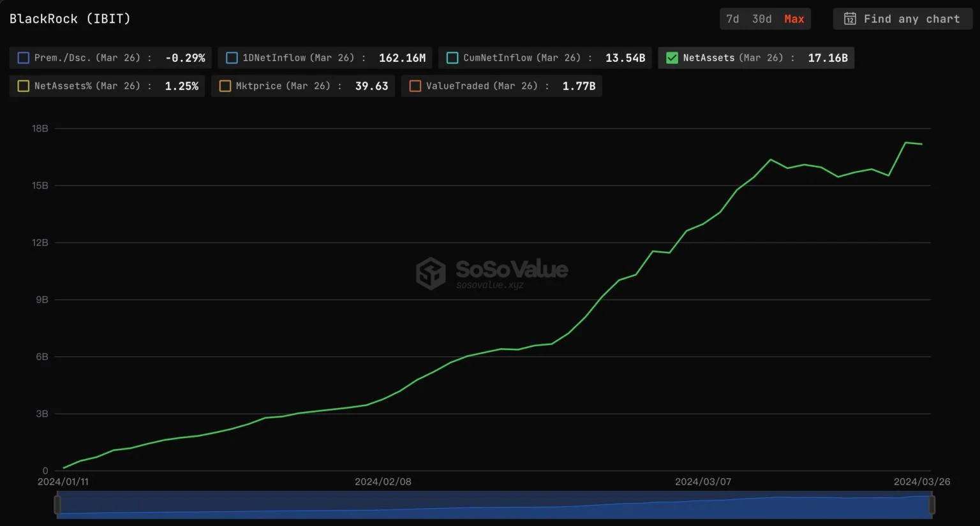Switch chart range to 30d
The image size is (980, 526).
click(x=762, y=19)
